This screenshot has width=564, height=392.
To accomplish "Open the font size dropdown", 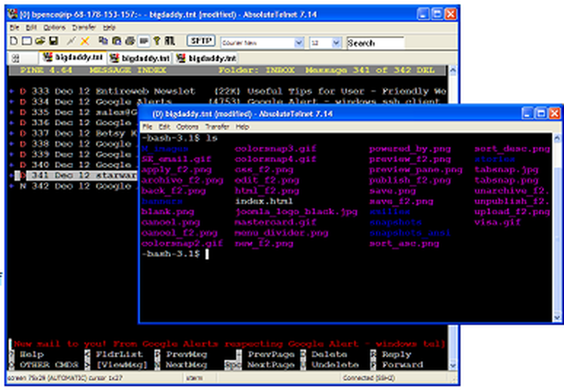I will click(336, 43).
